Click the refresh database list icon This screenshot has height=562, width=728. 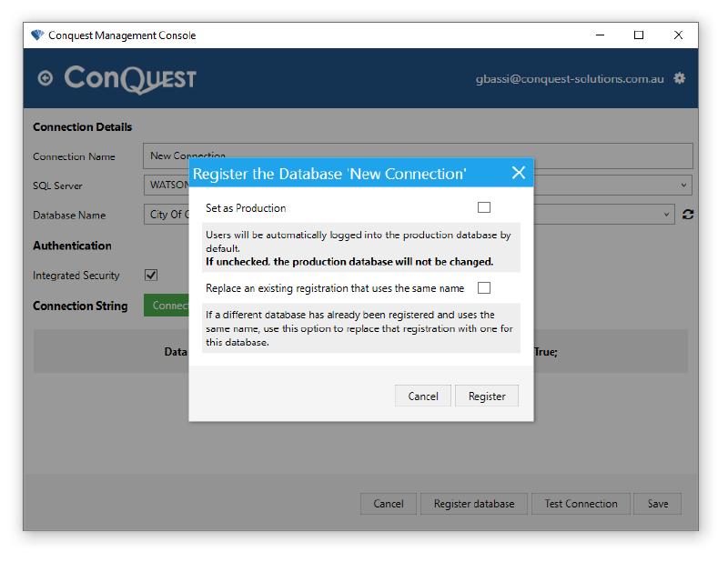688,215
